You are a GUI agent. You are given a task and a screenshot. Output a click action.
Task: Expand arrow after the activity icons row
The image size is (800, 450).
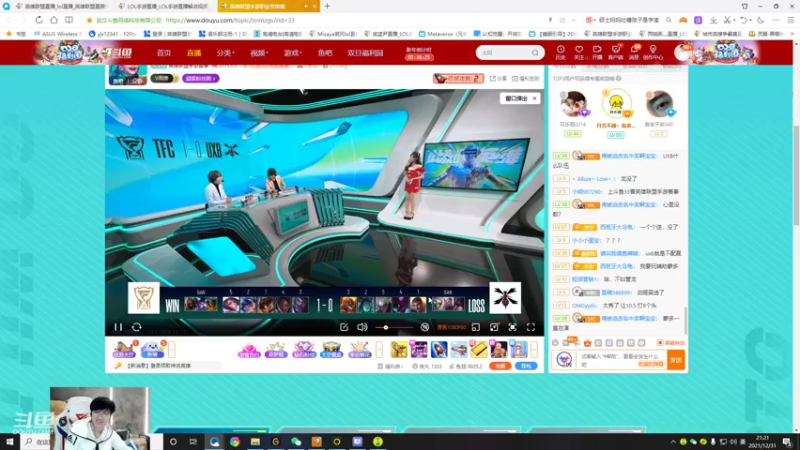379,349
